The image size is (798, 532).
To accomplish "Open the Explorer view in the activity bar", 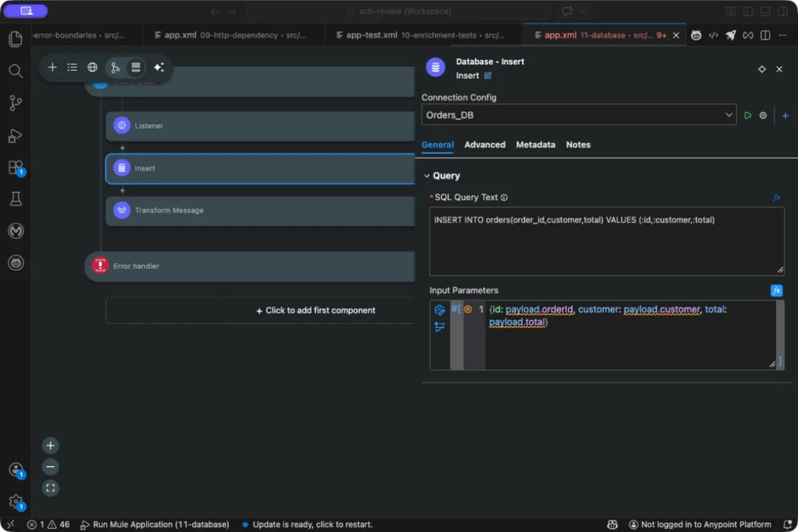I will click(16, 39).
